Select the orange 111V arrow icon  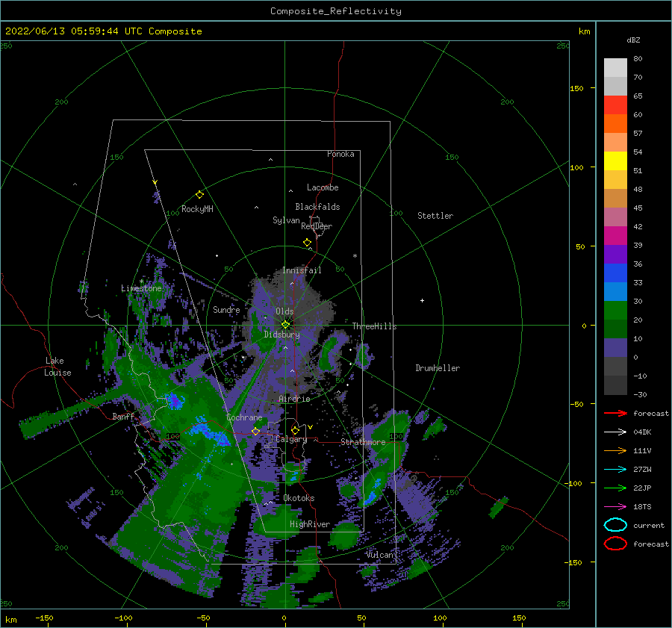pos(615,450)
